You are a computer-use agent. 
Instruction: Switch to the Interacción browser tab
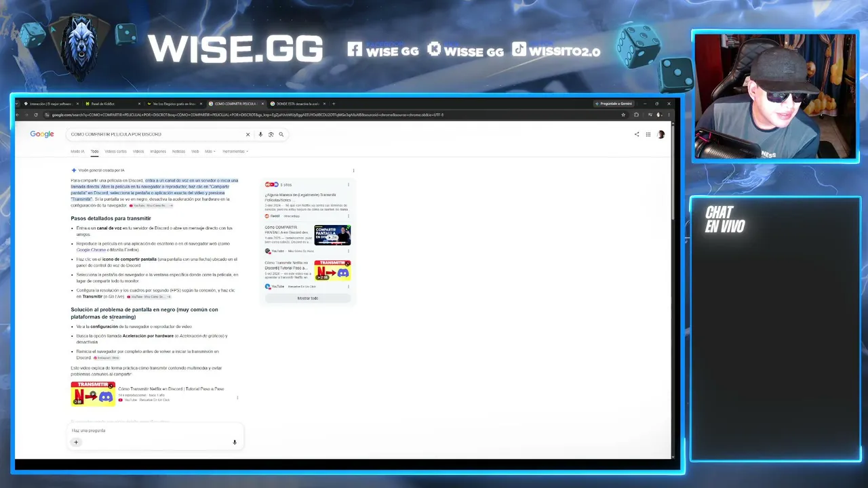51,104
